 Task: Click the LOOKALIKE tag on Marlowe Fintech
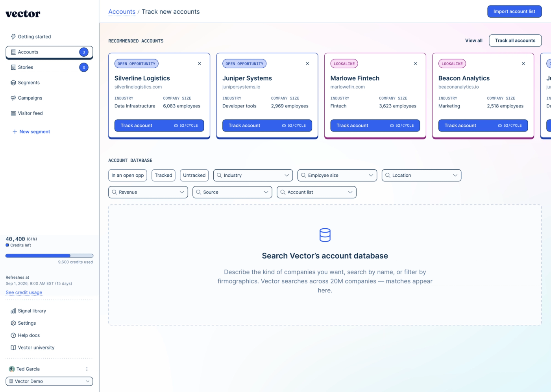tap(344, 64)
